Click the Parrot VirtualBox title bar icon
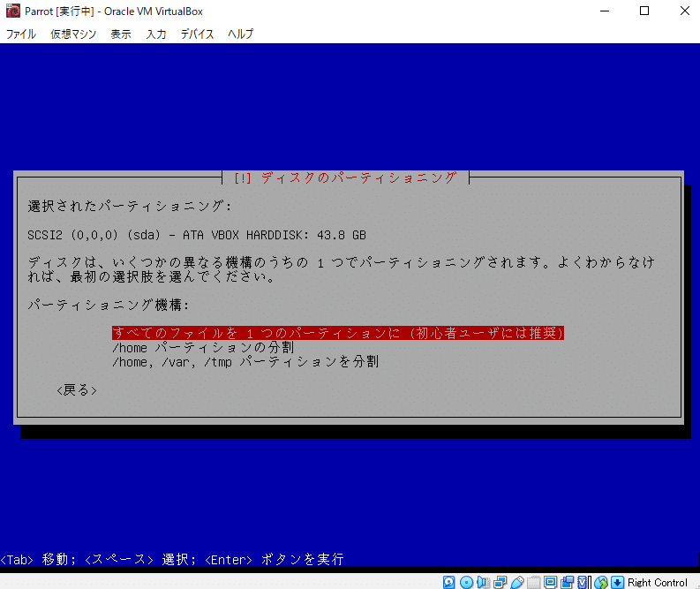700x589 pixels. [x=13, y=11]
